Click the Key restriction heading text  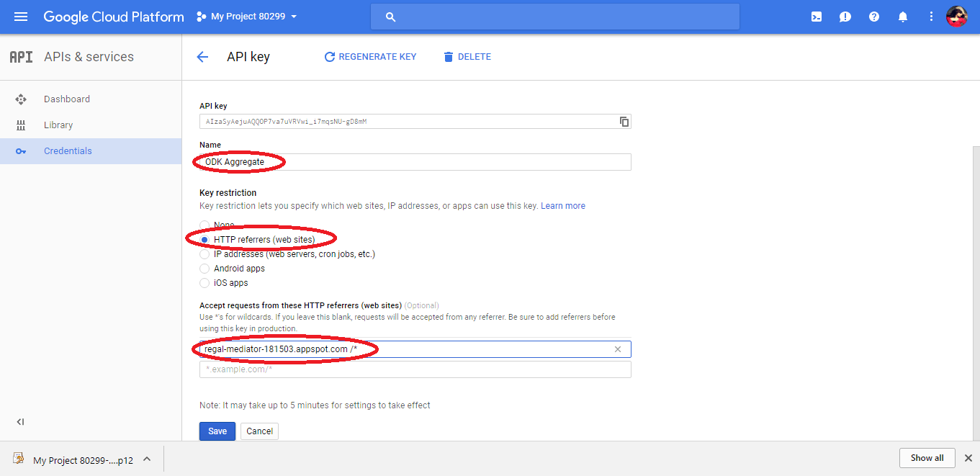[228, 193]
